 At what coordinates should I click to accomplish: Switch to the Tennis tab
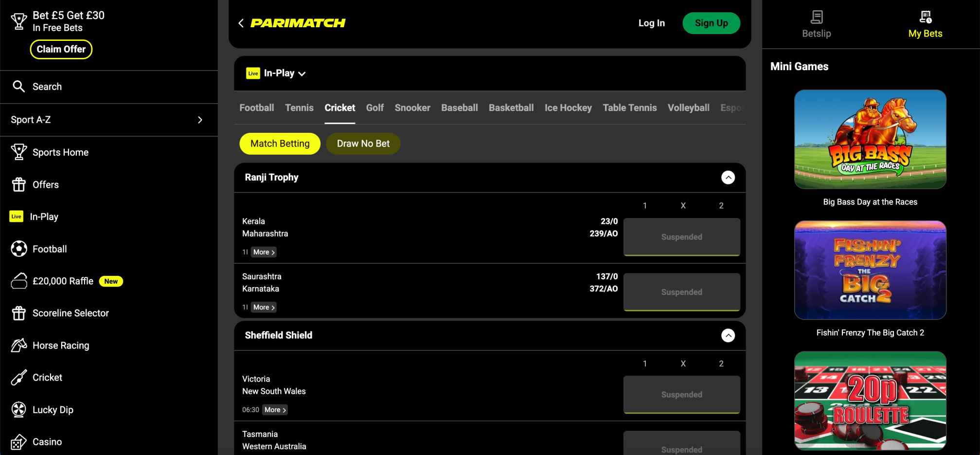coord(299,108)
